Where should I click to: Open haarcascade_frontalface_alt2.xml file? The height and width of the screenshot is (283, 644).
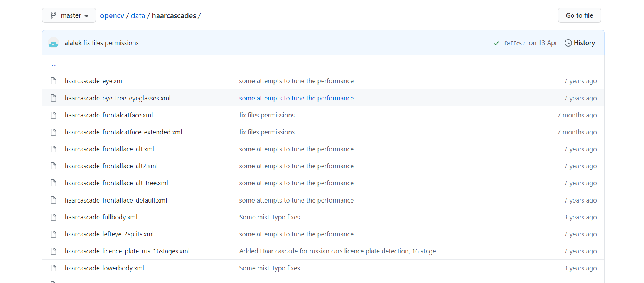click(x=111, y=166)
